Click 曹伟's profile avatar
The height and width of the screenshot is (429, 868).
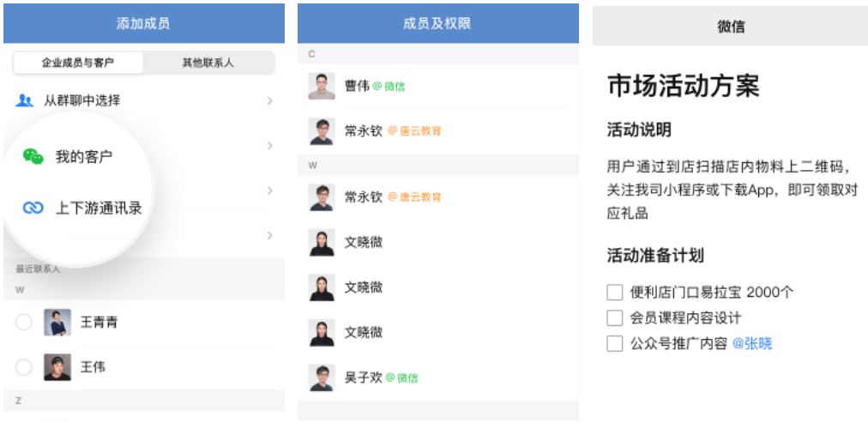coord(322,87)
